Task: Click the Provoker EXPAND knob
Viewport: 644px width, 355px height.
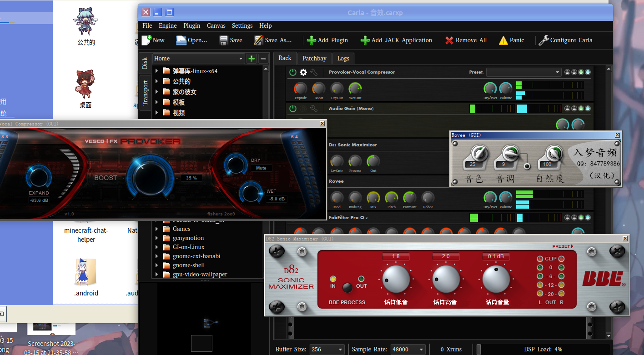Action: point(39,177)
